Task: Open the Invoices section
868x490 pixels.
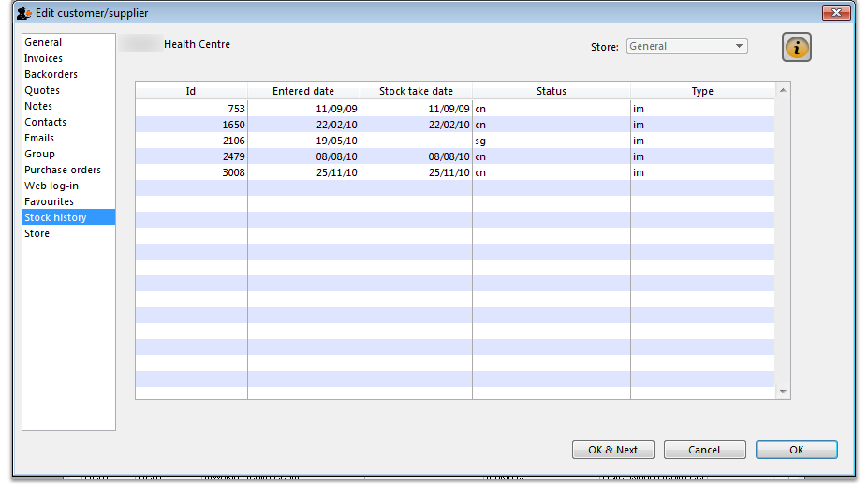Action: point(44,58)
